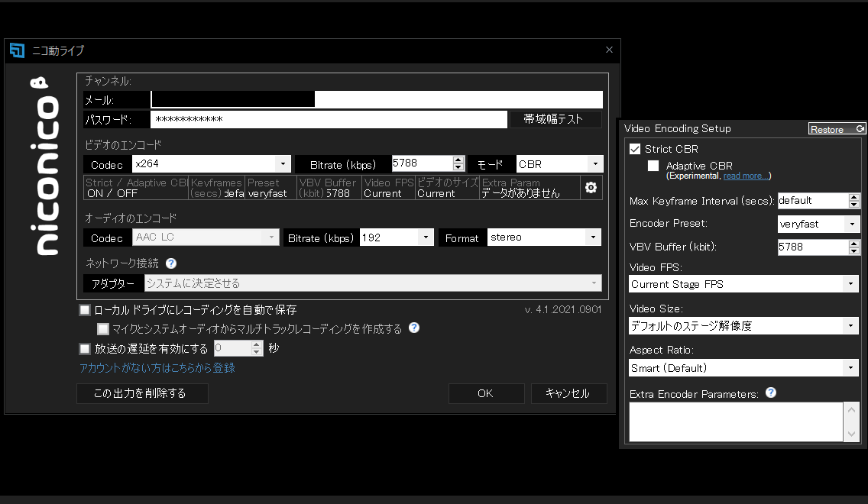Open encoding settings gear icon

point(591,188)
